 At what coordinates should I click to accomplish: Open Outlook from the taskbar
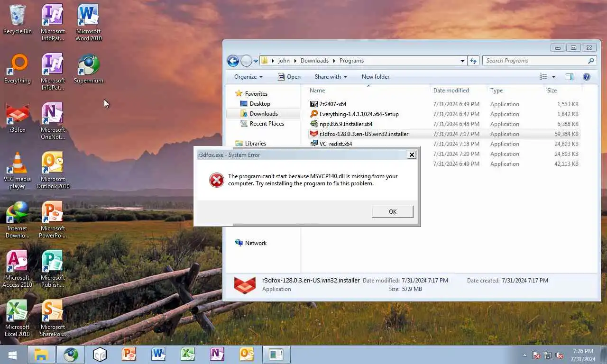(x=247, y=355)
